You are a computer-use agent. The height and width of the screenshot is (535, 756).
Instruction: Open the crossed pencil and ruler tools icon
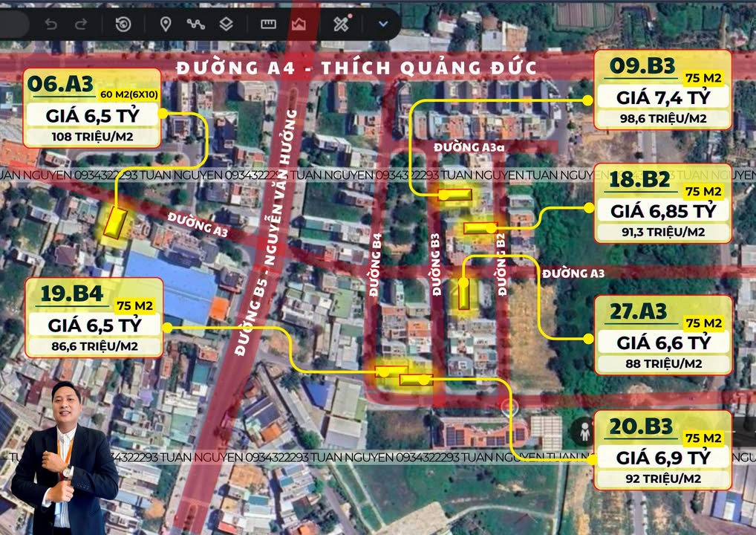point(341,25)
